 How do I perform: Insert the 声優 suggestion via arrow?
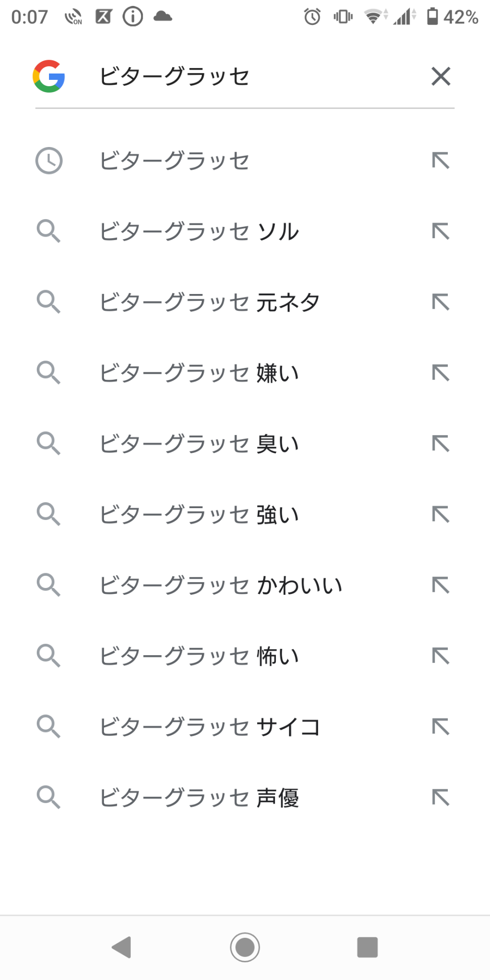coord(441,797)
